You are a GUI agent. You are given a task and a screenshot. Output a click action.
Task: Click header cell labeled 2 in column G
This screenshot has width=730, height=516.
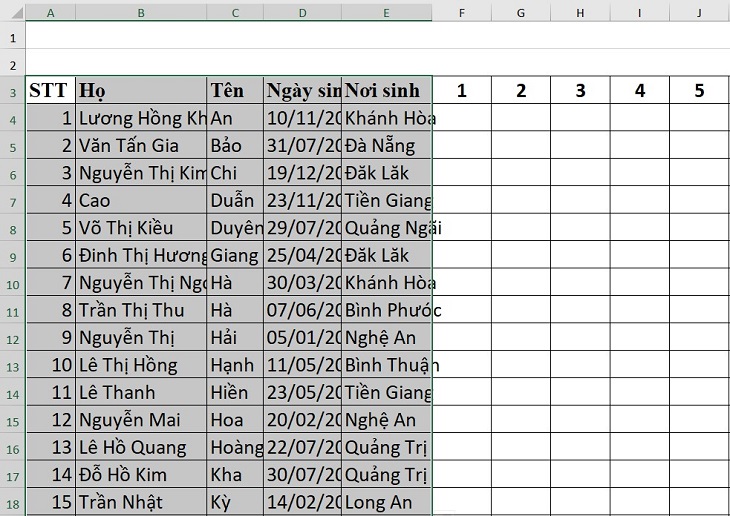520,90
